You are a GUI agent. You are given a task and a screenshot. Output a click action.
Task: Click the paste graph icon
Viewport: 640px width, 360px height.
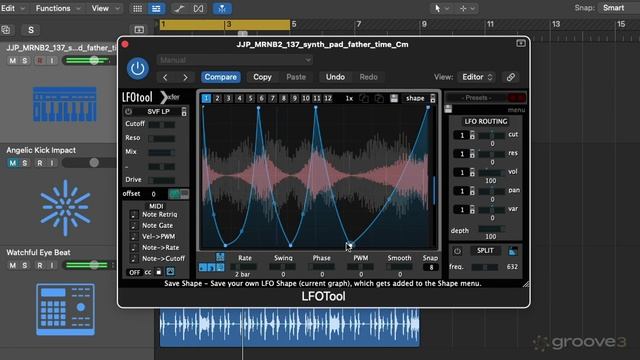[379, 98]
